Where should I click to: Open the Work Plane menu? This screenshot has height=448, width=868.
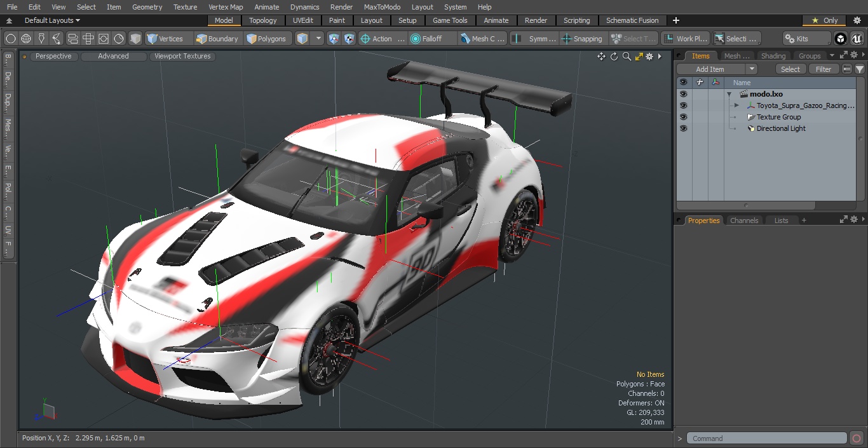click(685, 39)
